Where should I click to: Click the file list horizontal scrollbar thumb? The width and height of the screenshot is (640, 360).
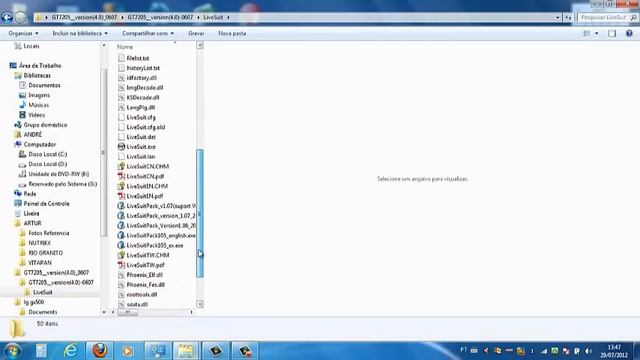point(128,312)
